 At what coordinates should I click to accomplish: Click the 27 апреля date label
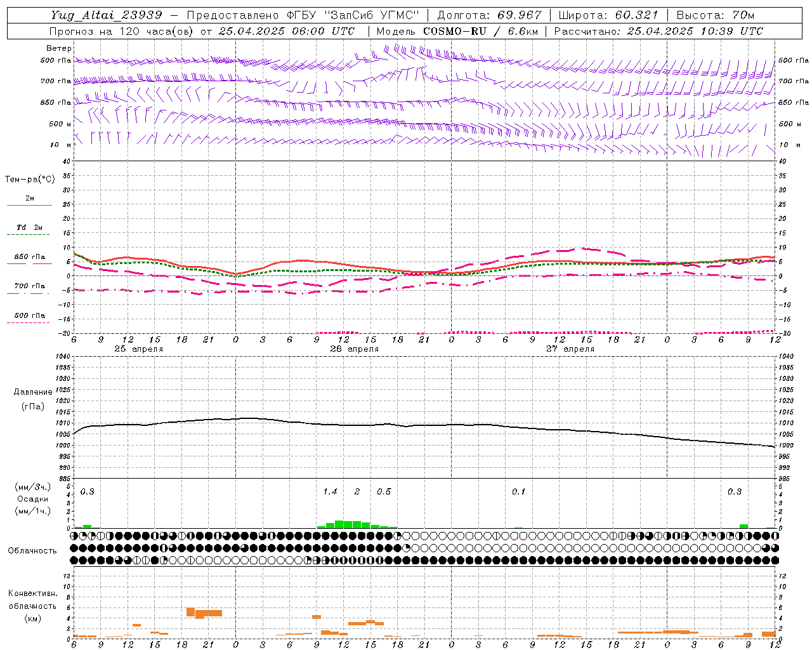[570, 349]
